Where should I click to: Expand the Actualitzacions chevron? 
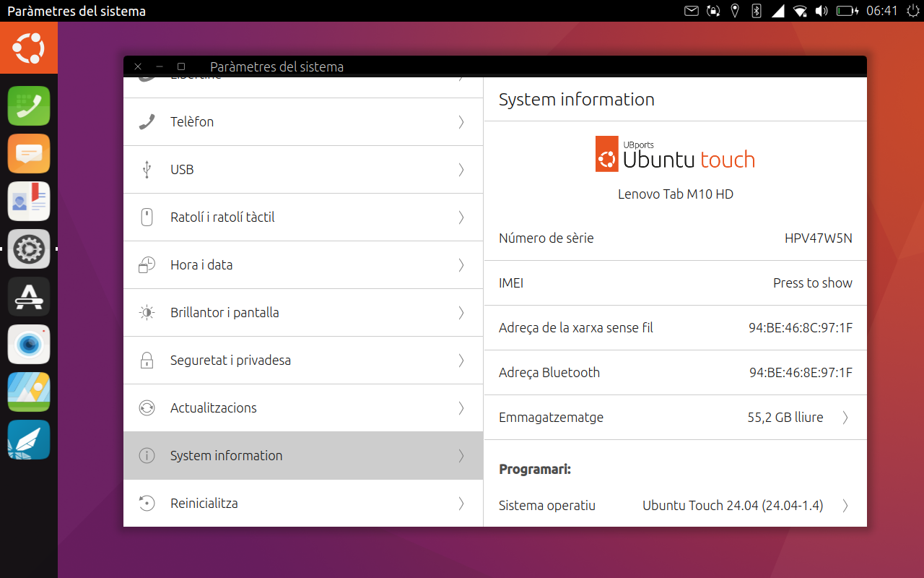pos(461,407)
